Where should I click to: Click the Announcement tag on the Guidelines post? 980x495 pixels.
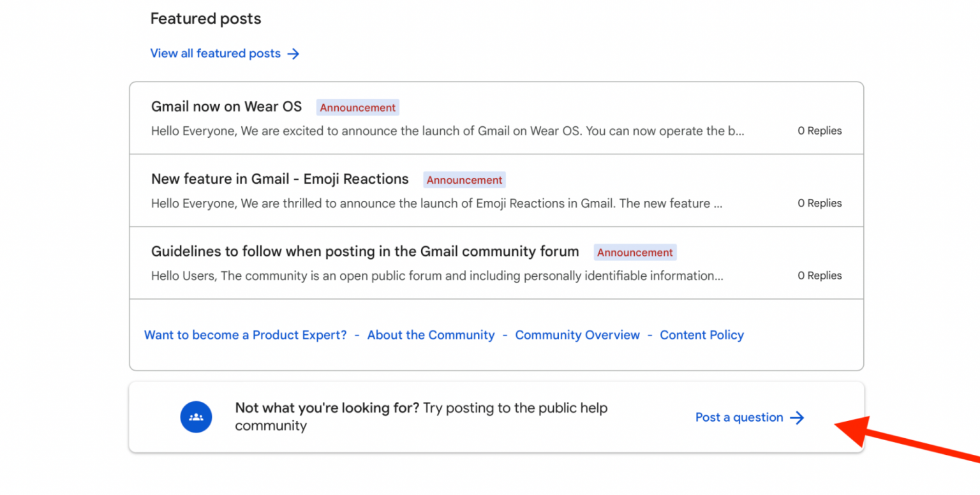(x=635, y=253)
